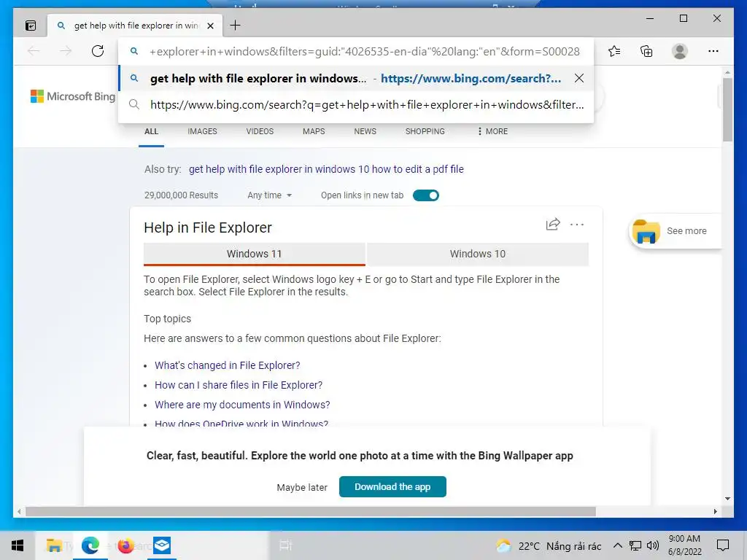Open the Windows Start menu
Screen dimensions: 747x560
[18, 545]
